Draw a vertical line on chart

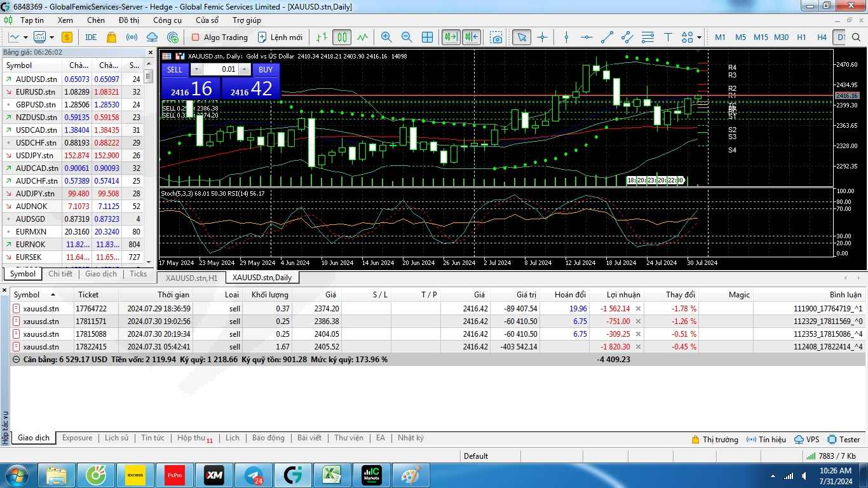tap(566, 37)
